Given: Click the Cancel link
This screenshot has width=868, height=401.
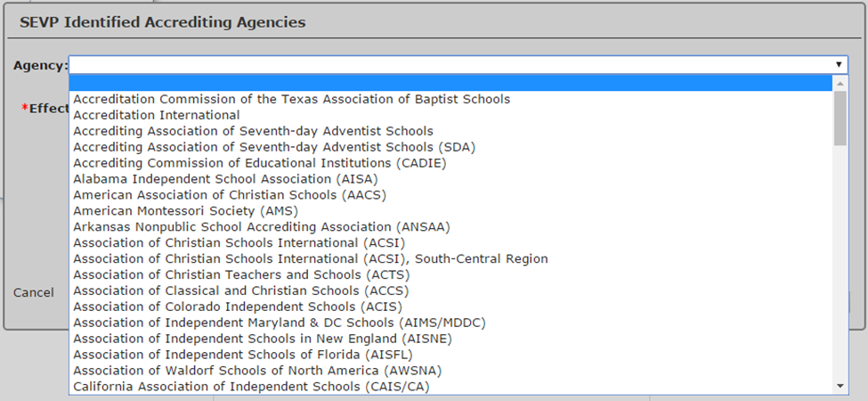Looking at the screenshot, I should [34, 292].
